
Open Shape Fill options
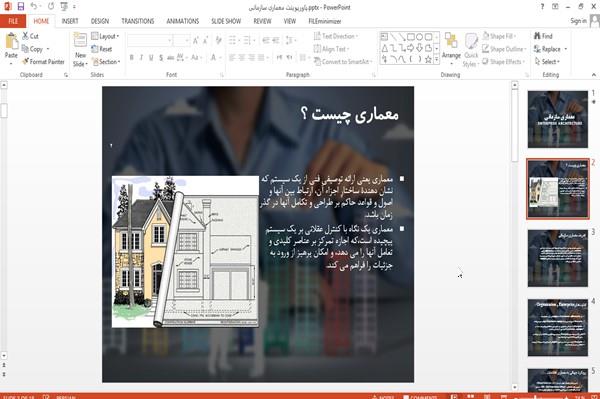[499, 36]
